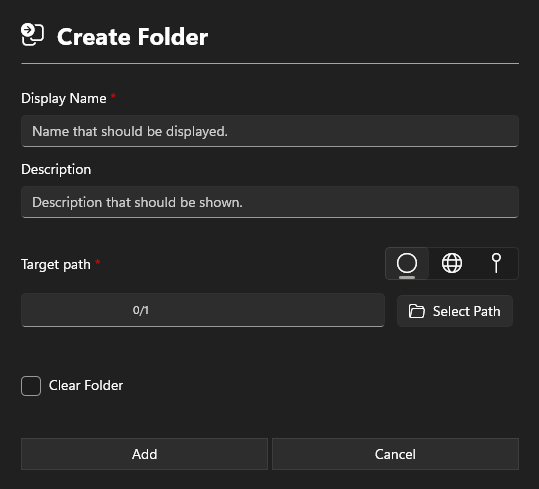
Task: Click the Display Name label
Action: click(64, 99)
